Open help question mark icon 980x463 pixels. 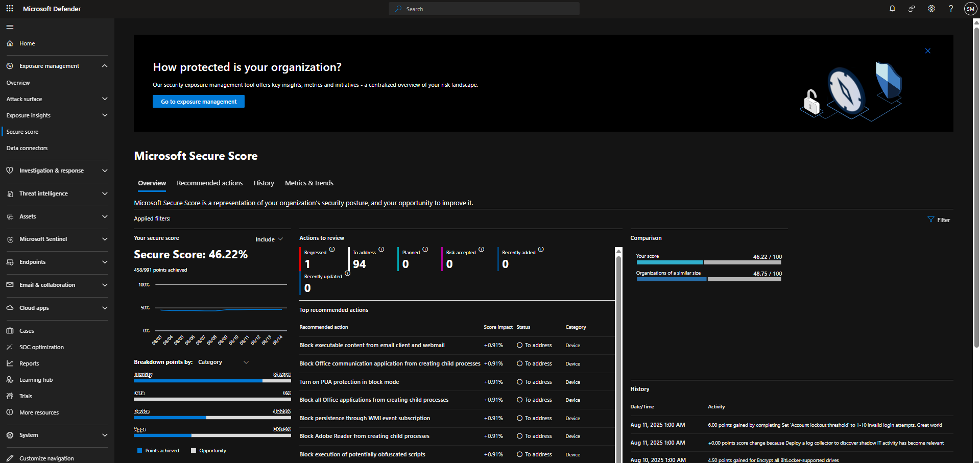click(x=951, y=9)
